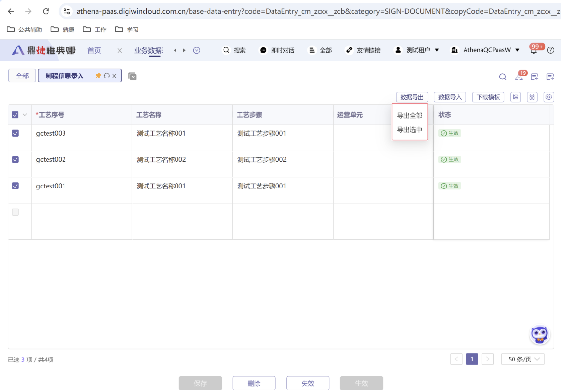Click the 失效 button
This screenshot has width=561, height=392.
[308, 383]
